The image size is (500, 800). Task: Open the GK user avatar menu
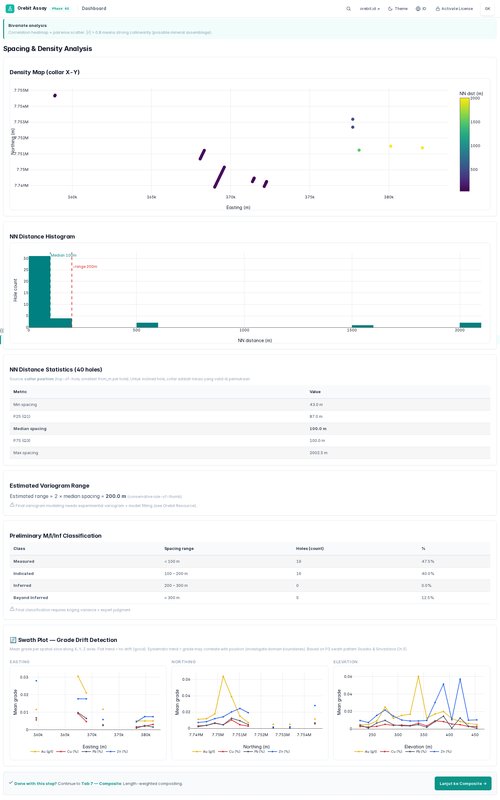coord(487,9)
